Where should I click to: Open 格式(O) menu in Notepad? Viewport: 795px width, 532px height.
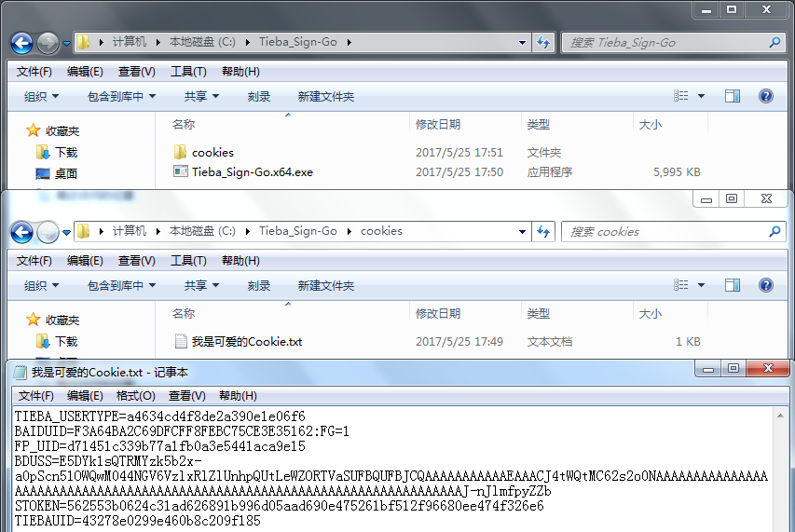coord(135,396)
